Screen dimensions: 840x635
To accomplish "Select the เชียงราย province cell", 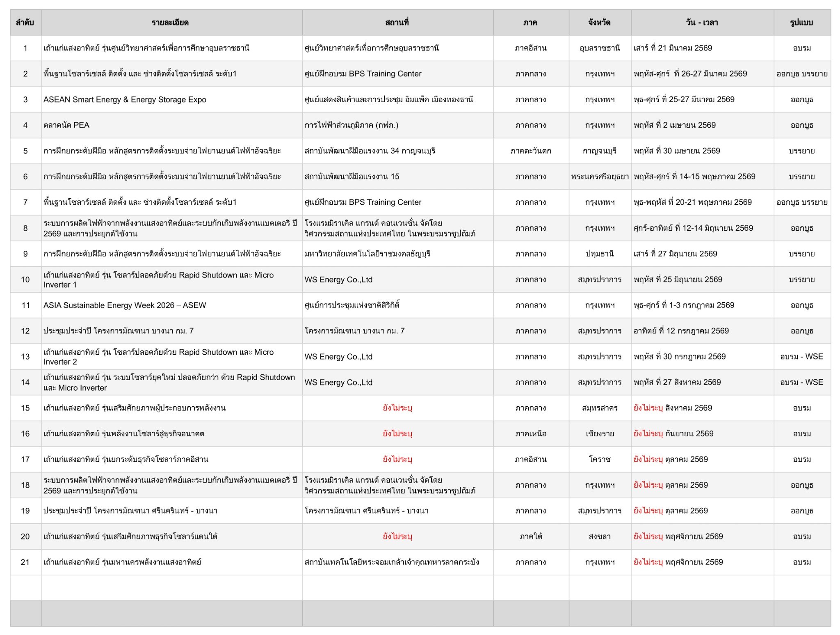I will click(600, 434).
